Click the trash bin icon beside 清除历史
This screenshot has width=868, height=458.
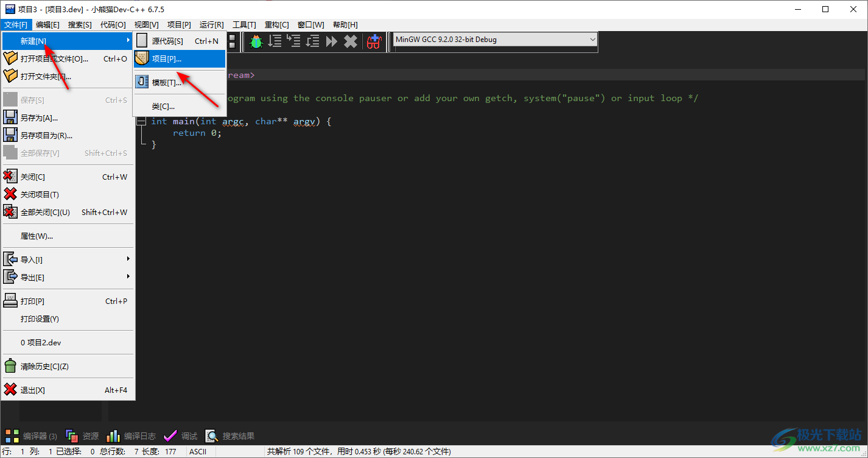pos(10,366)
